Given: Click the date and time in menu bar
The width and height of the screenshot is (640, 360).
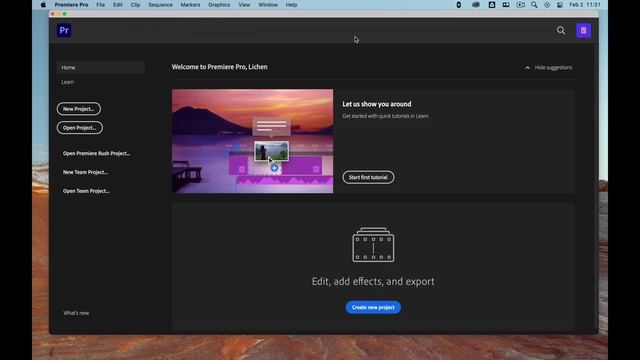Looking at the screenshot, I should [x=585, y=5].
